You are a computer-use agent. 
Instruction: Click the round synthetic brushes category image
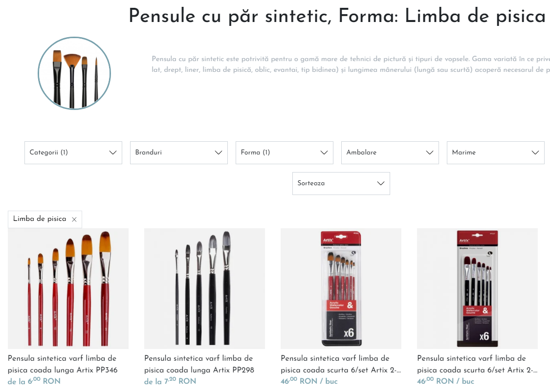point(74,73)
